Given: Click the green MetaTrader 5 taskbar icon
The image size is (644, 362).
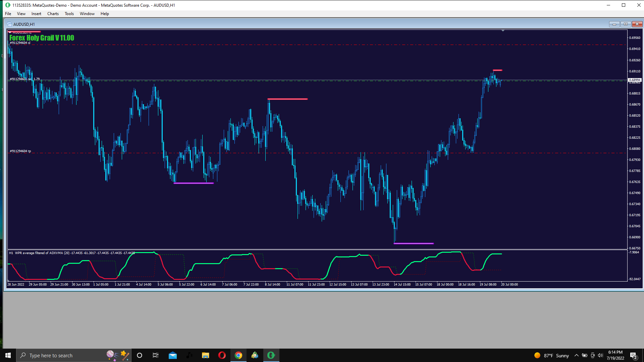Looking at the screenshot, I should (x=271, y=355).
